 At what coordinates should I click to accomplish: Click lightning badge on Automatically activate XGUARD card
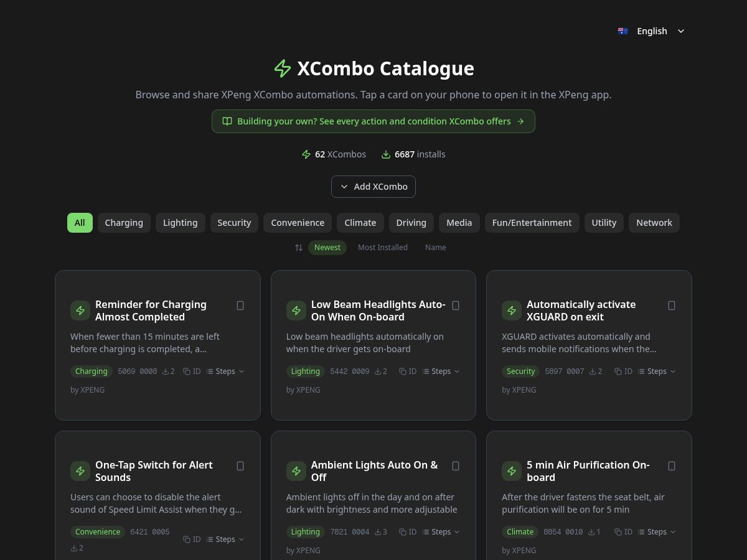pyautogui.click(x=512, y=310)
